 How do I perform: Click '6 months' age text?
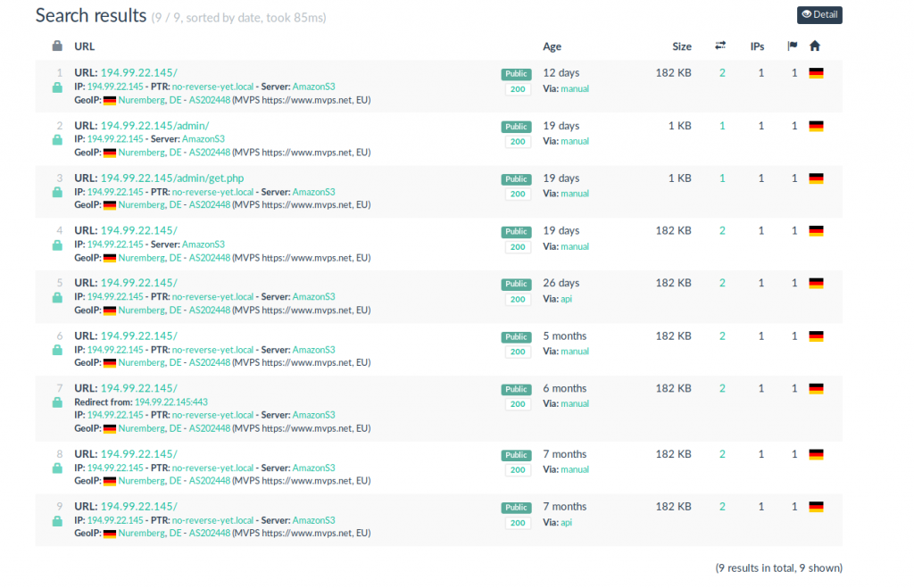click(x=565, y=389)
